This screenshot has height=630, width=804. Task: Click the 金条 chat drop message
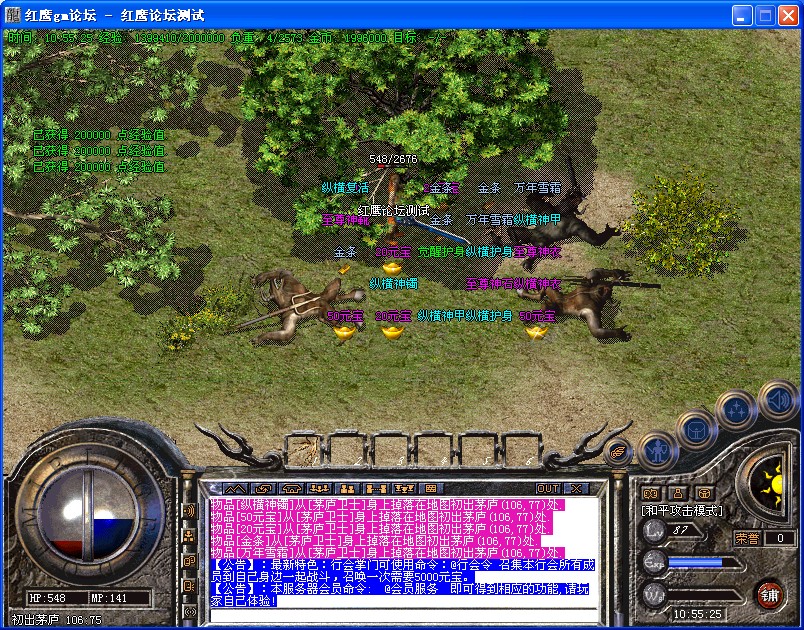point(375,541)
